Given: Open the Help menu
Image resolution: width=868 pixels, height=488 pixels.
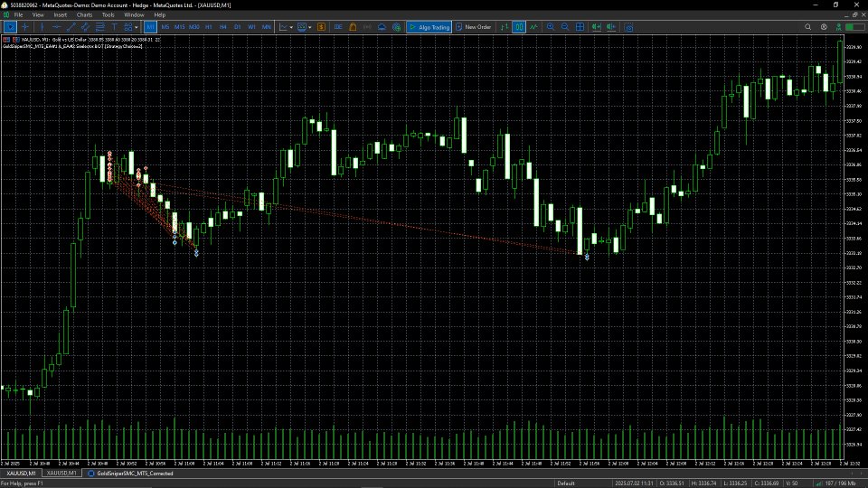Looking at the screenshot, I should pyautogui.click(x=159, y=15).
